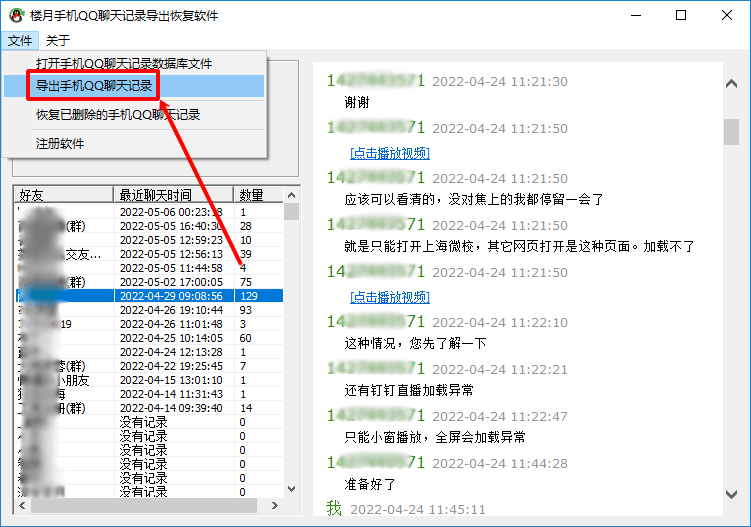Sort by the 好友 column header
751x527 pixels.
tap(64, 195)
